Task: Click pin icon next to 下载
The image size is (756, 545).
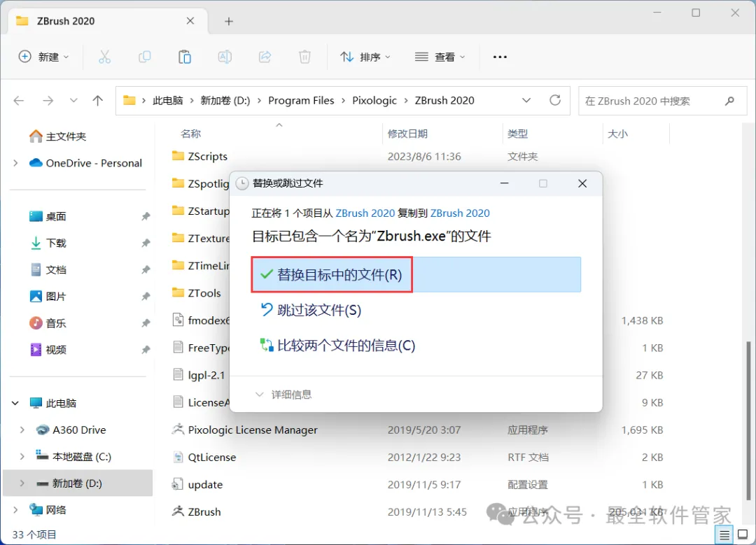Action: click(146, 243)
